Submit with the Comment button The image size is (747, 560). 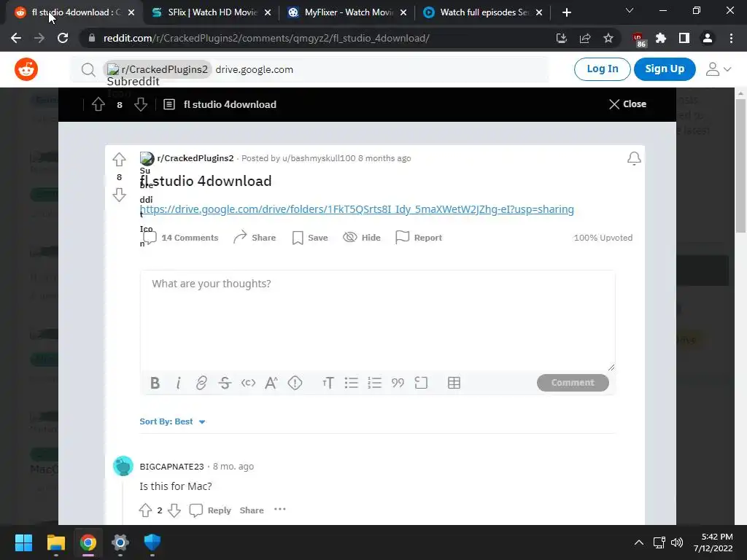click(573, 383)
